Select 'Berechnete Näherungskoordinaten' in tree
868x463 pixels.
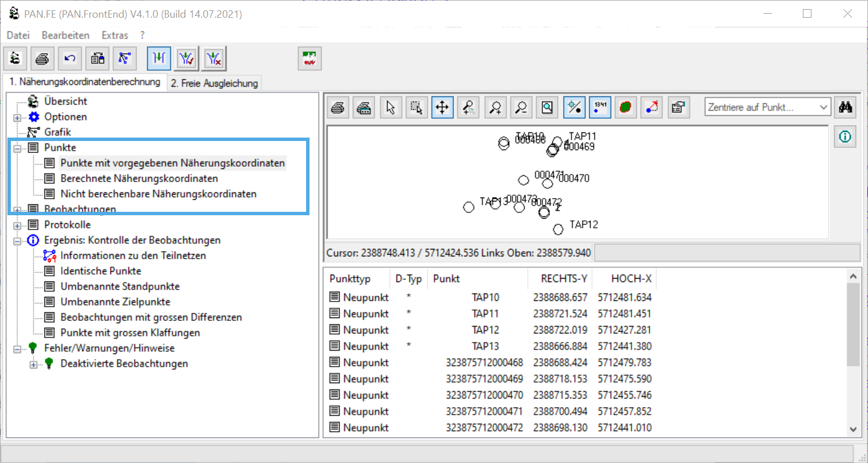139,179
